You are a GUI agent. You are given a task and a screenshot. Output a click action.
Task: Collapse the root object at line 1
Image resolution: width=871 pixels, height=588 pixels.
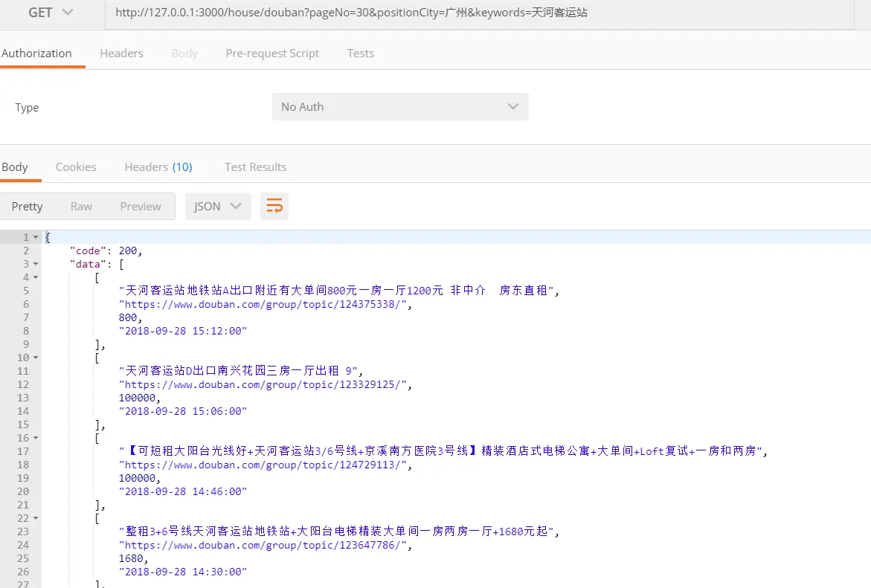[x=36, y=237]
